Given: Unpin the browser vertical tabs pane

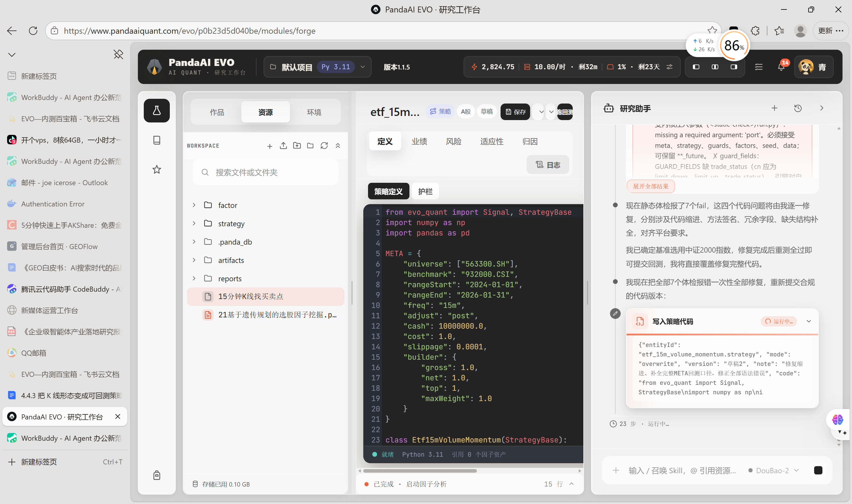Looking at the screenshot, I should 118,54.
